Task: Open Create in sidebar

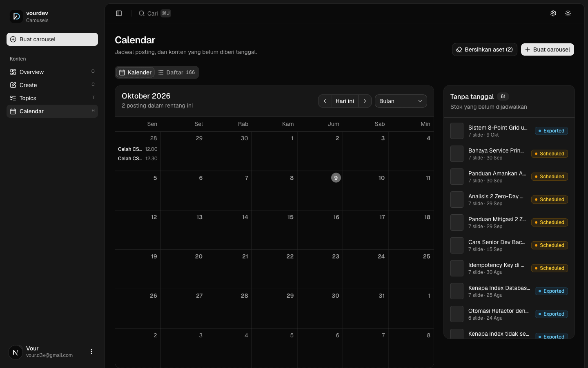Action: (52, 85)
